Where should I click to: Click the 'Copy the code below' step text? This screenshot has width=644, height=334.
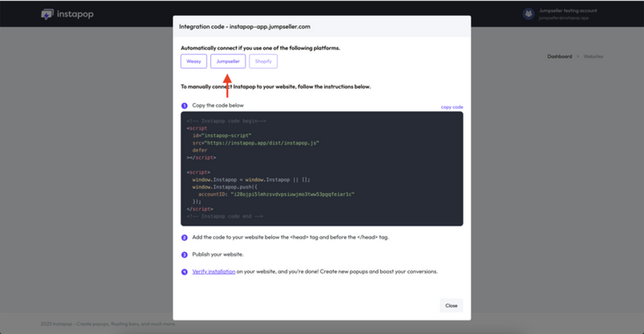point(217,105)
